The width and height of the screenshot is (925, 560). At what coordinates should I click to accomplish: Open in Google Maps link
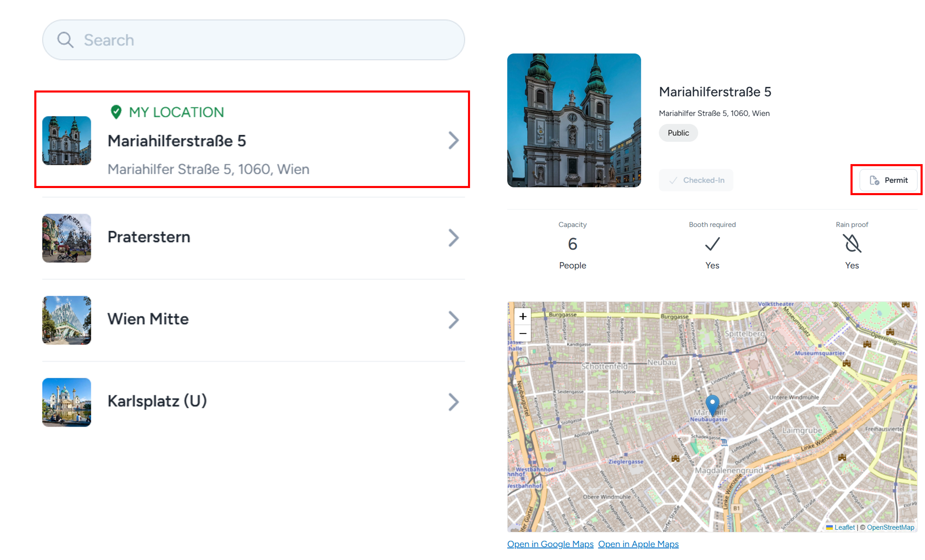(x=550, y=544)
